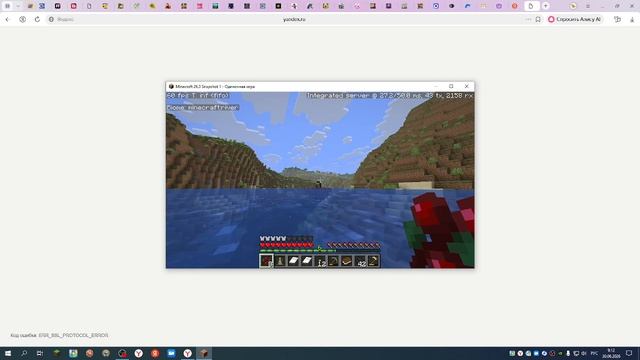Open the tab groups panel icon at top left
The width and height of the screenshot is (640, 360).
pos(7,6)
